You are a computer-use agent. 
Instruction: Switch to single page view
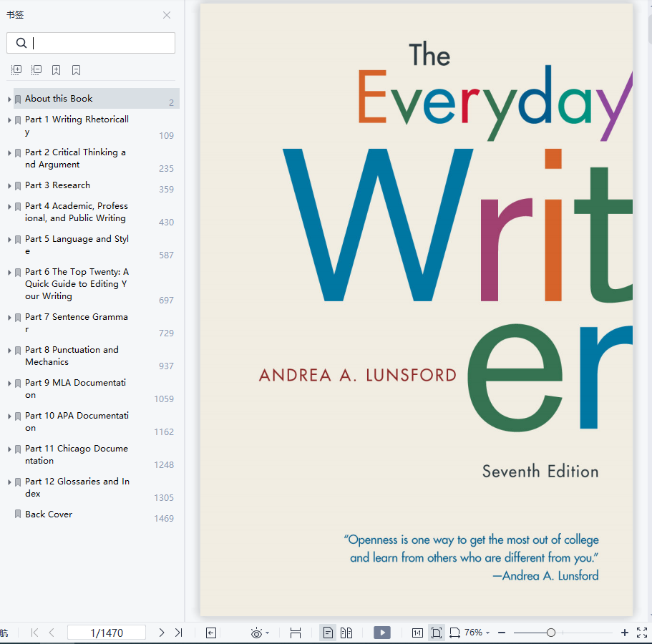[x=328, y=633]
